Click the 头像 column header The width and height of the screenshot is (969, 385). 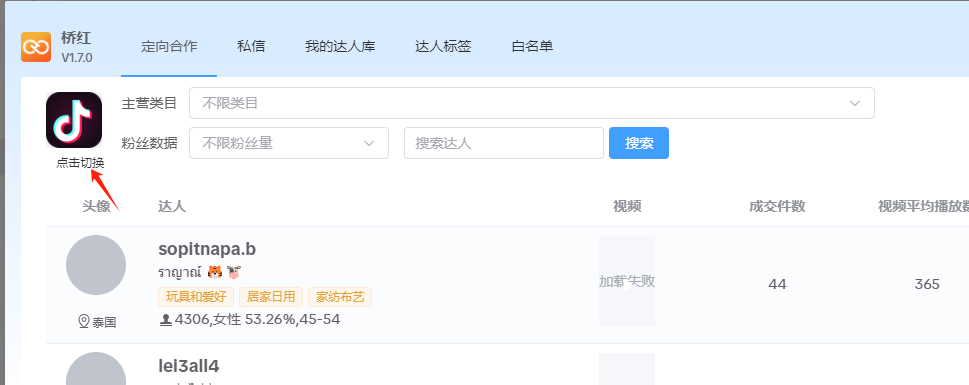coord(96,206)
